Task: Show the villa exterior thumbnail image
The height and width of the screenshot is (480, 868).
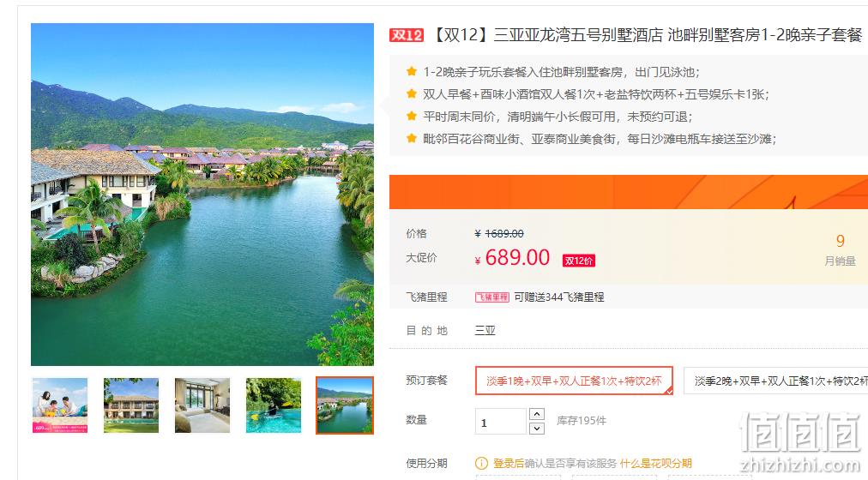Action: click(x=131, y=405)
